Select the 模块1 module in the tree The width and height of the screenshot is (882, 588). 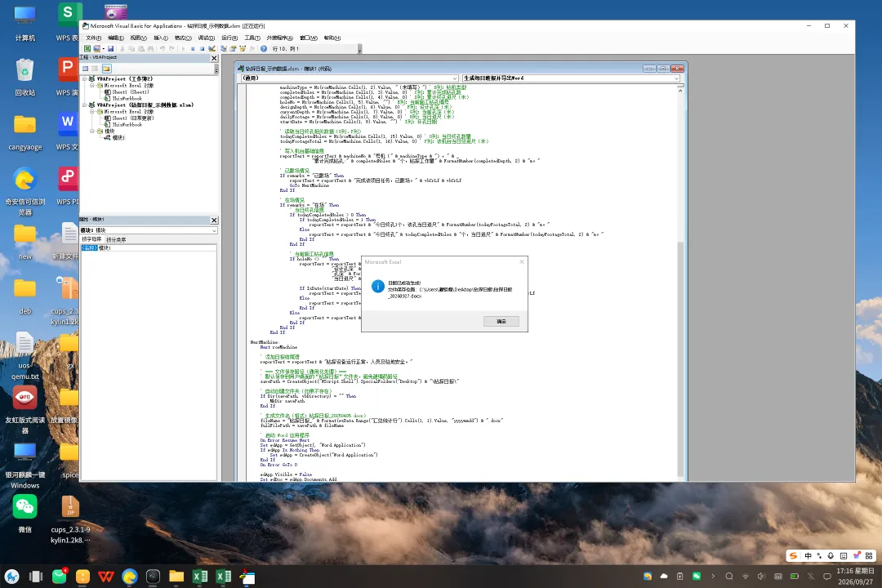tap(118, 138)
